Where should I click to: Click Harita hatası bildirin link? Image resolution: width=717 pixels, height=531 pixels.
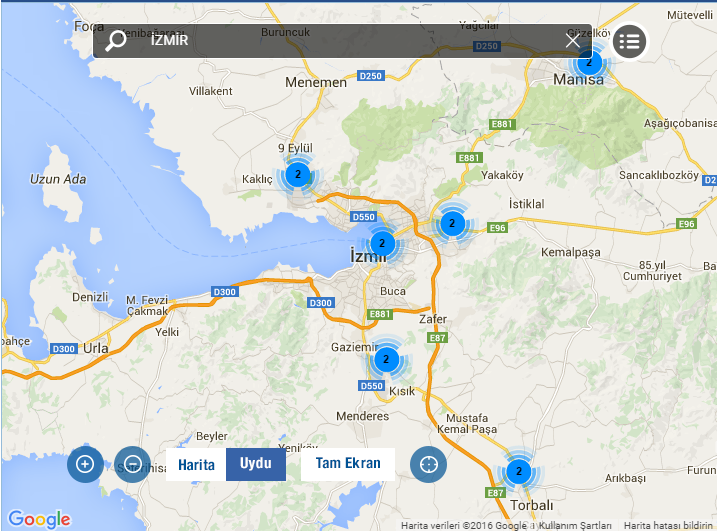click(x=668, y=526)
